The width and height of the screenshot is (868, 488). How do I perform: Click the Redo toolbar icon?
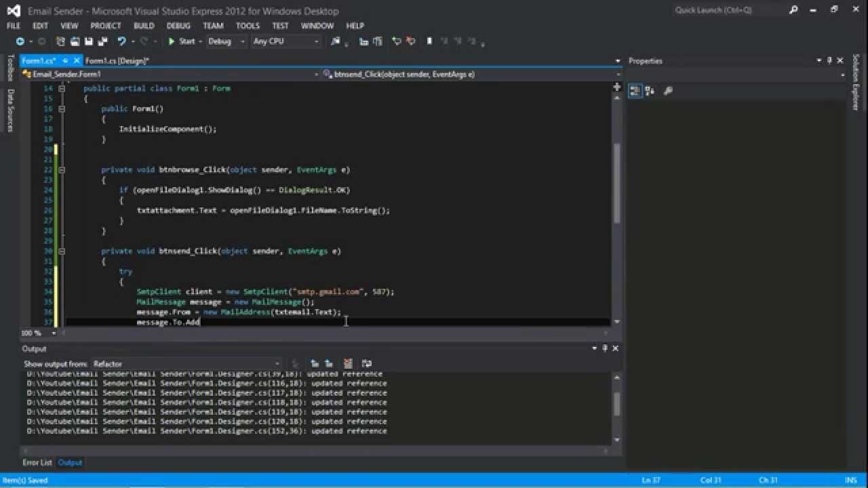(144, 41)
